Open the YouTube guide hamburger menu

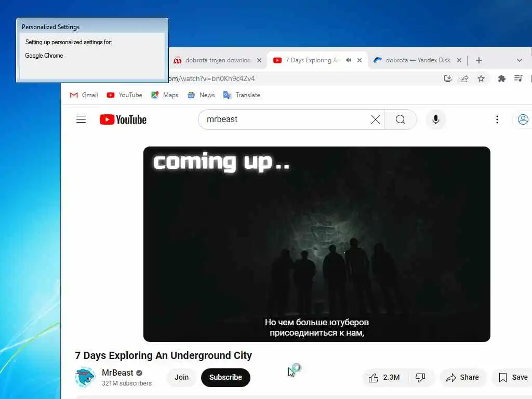tap(81, 119)
